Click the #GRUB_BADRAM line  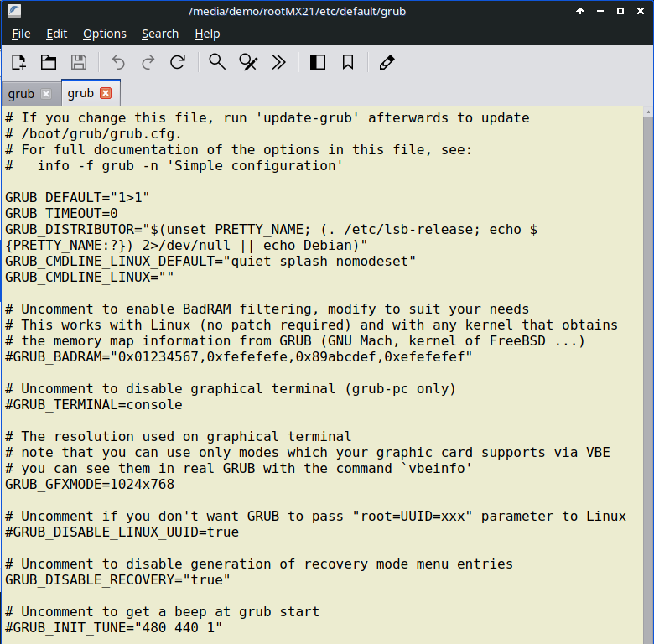[x=239, y=357]
